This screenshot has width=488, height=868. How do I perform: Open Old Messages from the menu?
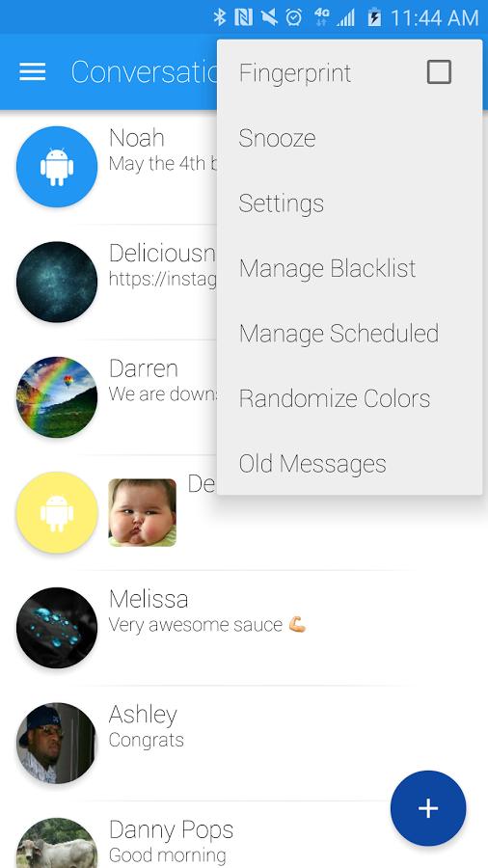[349, 463]
